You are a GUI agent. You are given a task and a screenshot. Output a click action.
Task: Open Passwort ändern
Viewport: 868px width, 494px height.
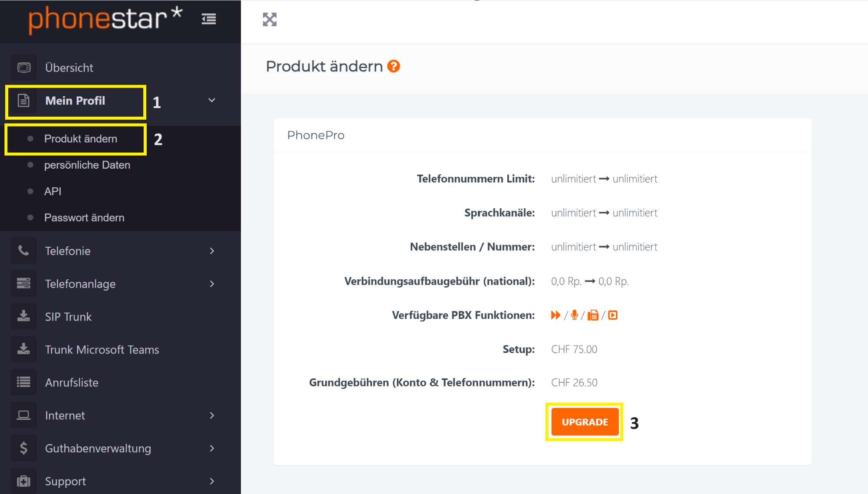(84, 217)
